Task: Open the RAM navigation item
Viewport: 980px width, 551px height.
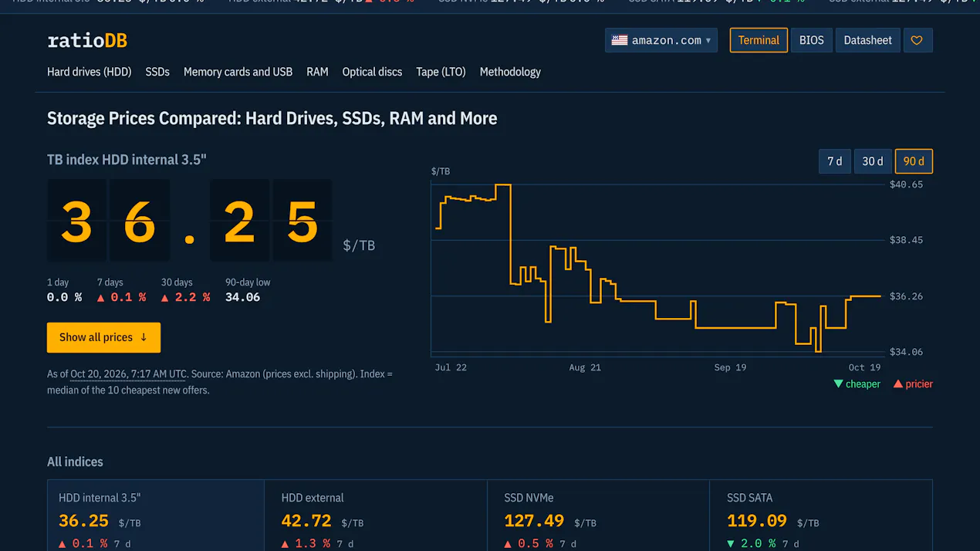Action: [317, 72]
